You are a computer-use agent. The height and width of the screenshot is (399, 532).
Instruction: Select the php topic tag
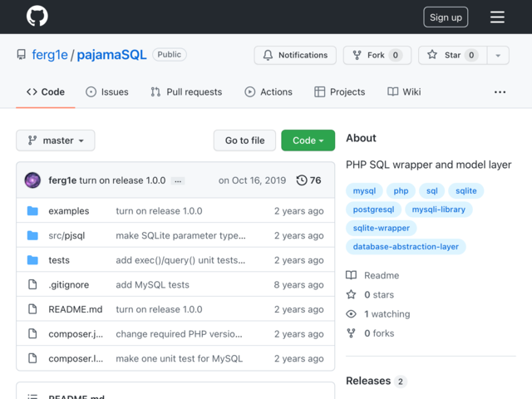click(401, 190)
